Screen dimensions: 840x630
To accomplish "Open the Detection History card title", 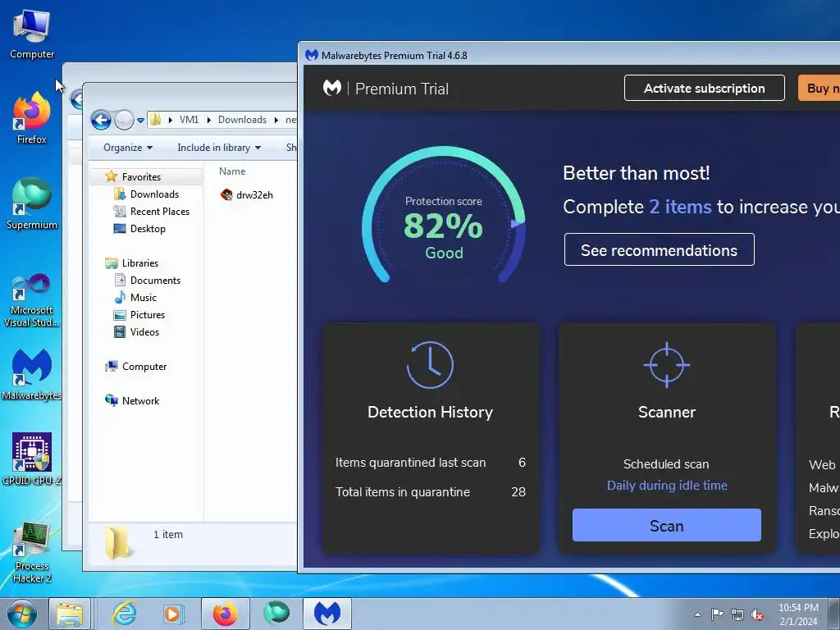I will tap(430, 412).
